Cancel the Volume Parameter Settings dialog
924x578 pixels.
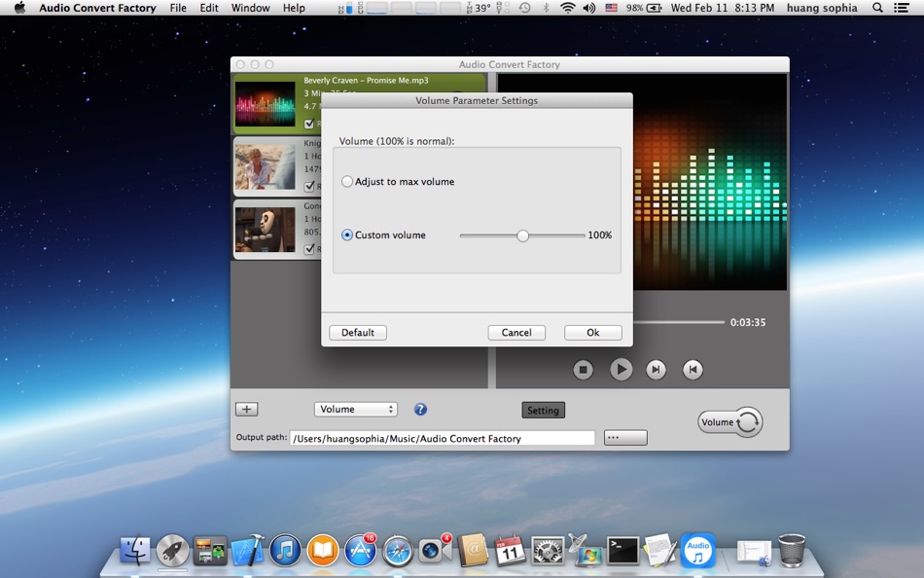point(516,333)
